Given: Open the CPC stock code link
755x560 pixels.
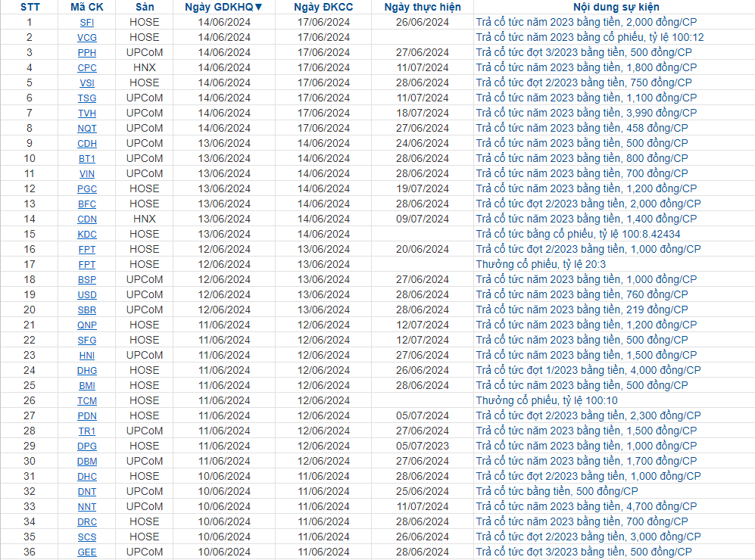Looking at the screenshot, I should pyautogui.click(x=86, y=68).
